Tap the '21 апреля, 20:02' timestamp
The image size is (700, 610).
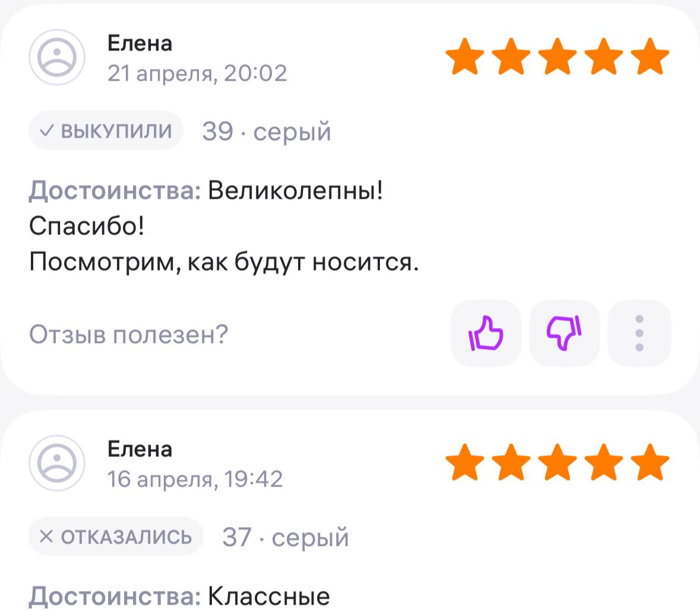[x=197, y=73]
